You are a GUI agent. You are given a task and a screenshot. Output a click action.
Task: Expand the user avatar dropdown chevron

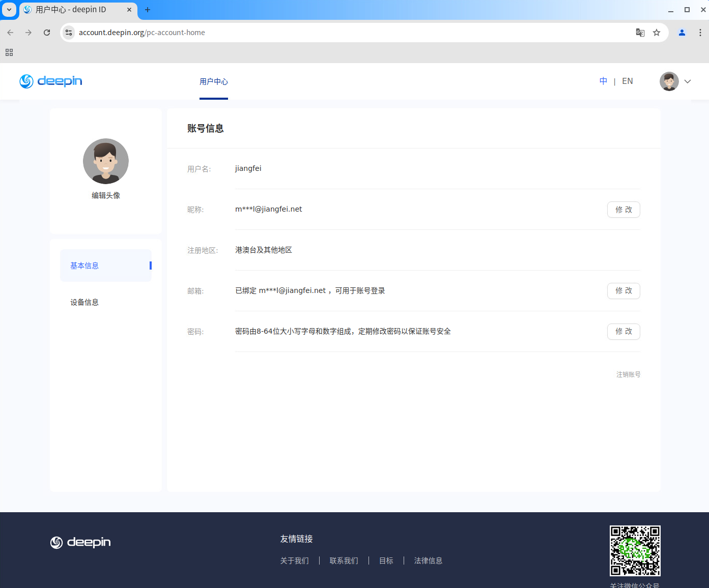688,81
